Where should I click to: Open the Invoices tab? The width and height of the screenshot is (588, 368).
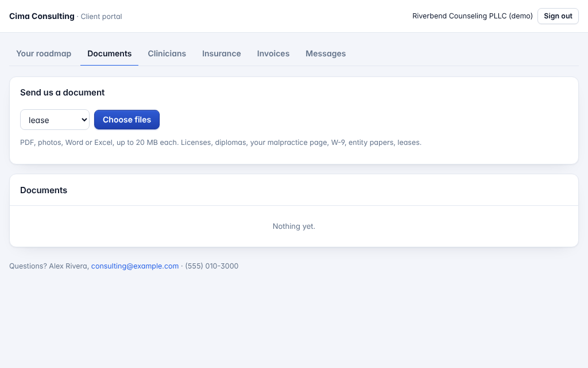(x=273, y=53)
